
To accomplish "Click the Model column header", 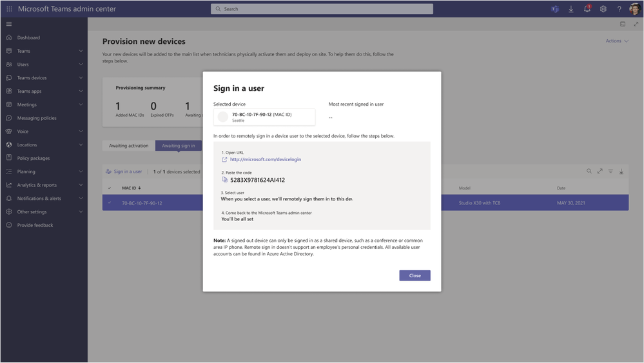I will (465, 188).
